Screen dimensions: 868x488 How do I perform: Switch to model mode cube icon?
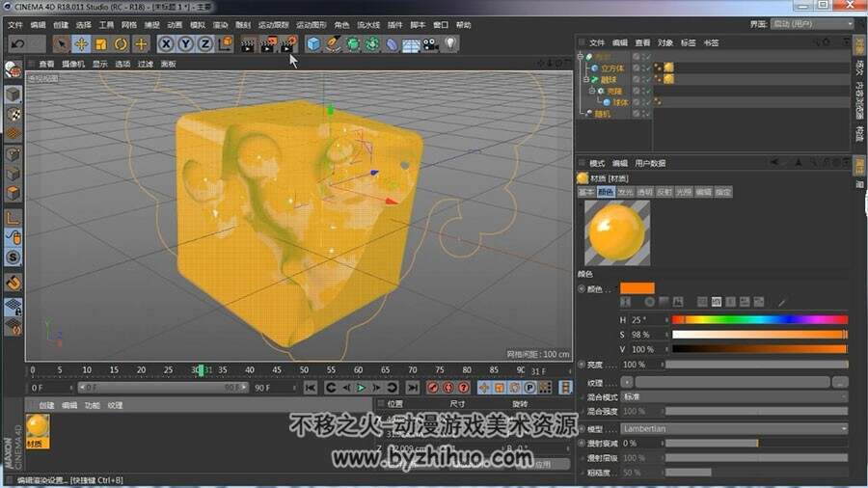tap(14, 95)
